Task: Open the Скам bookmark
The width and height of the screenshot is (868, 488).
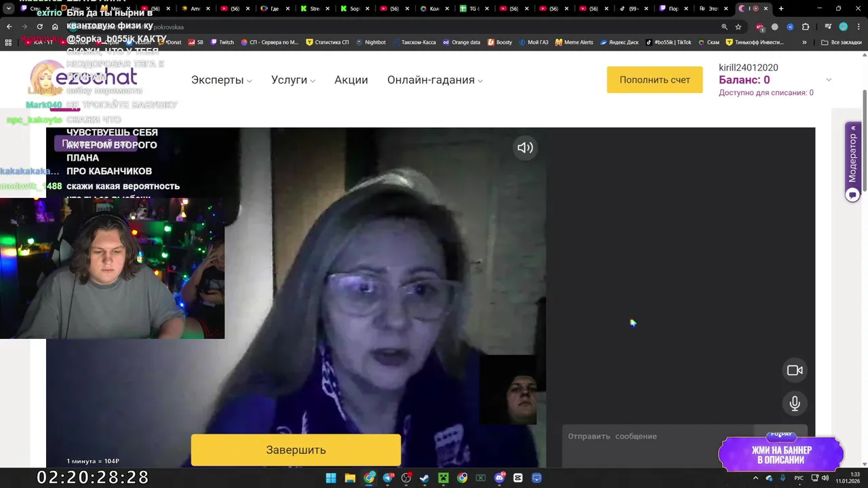Action: click(x=708, y=42)
